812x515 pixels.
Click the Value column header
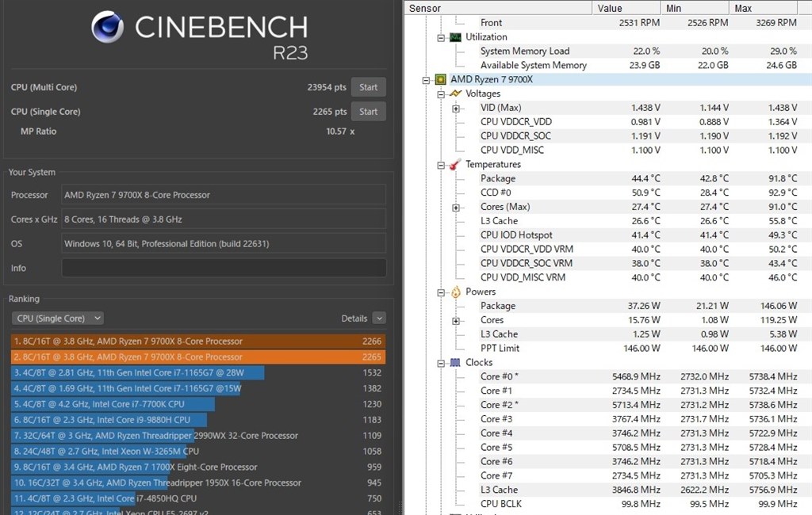[x=626, y=8]
